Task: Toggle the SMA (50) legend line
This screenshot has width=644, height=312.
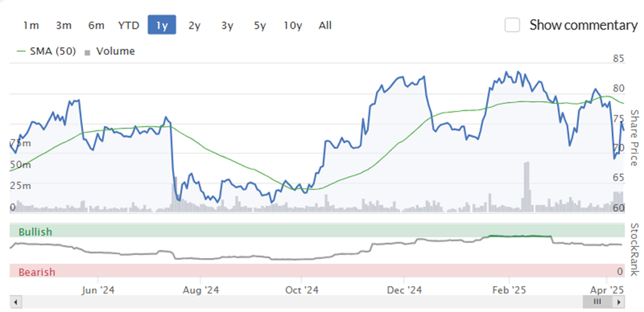Action: 46,51
